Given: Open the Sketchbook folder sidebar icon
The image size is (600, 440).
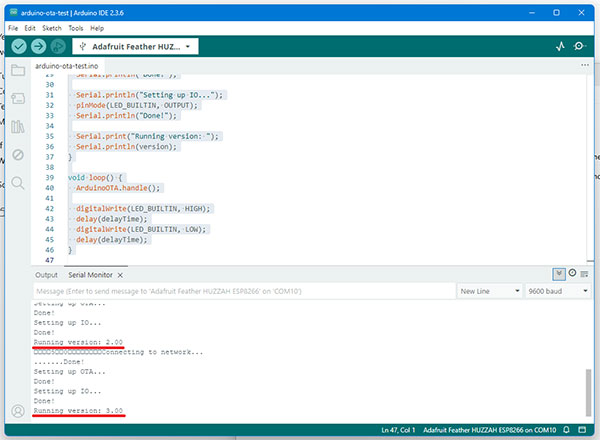Looking at the screenshot, I should (x=18, y=70).
